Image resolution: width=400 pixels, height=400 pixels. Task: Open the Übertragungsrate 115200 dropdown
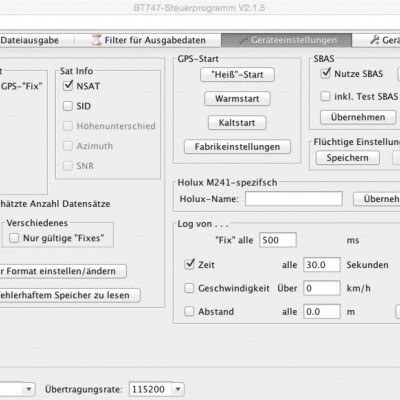pyautogui.click(x=156, y=389)
